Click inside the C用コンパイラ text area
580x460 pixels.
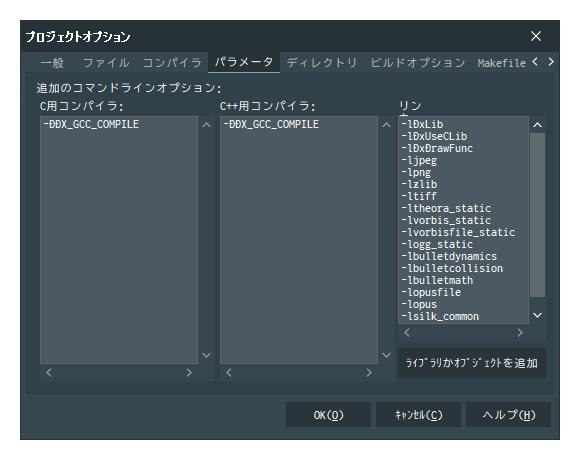point(119,240)
